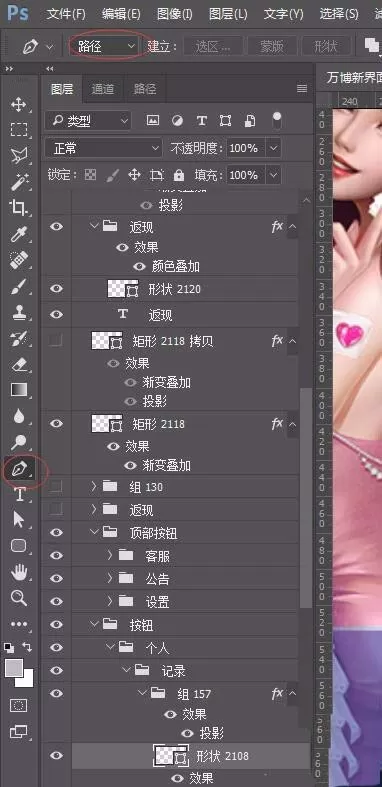
Task: Filter layers by pixel type
Action: pos(153,120)
